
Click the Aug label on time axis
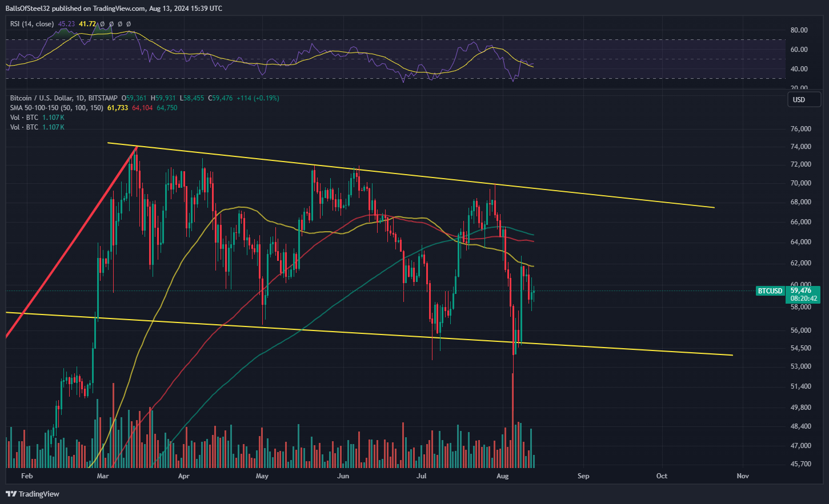point(503,476)
